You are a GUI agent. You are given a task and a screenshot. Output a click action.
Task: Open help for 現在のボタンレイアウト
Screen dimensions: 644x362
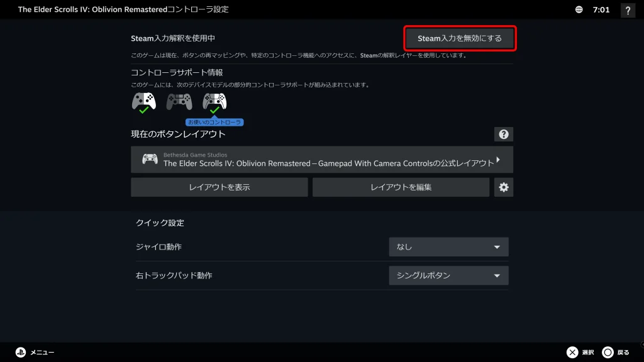point(504,134)
